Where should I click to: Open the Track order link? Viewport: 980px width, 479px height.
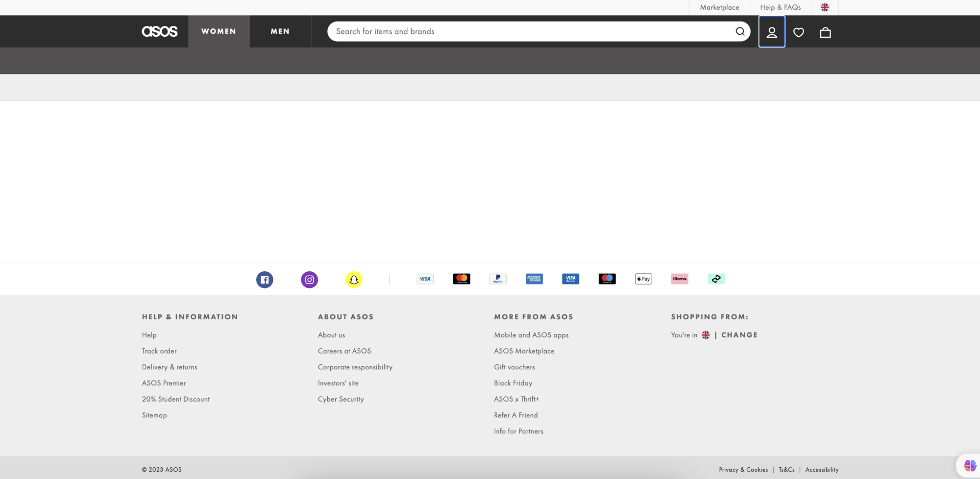coord(159,351)
